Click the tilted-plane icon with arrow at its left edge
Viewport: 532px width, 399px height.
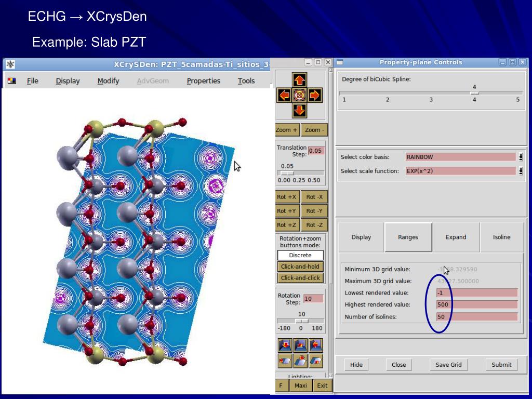(x=285, y=361)
